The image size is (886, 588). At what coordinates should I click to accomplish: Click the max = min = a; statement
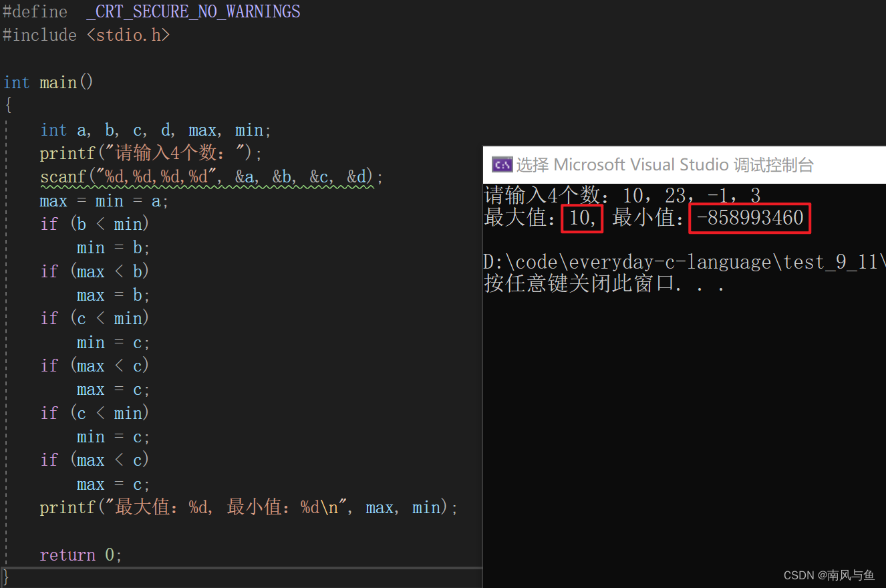pos(104,201)
